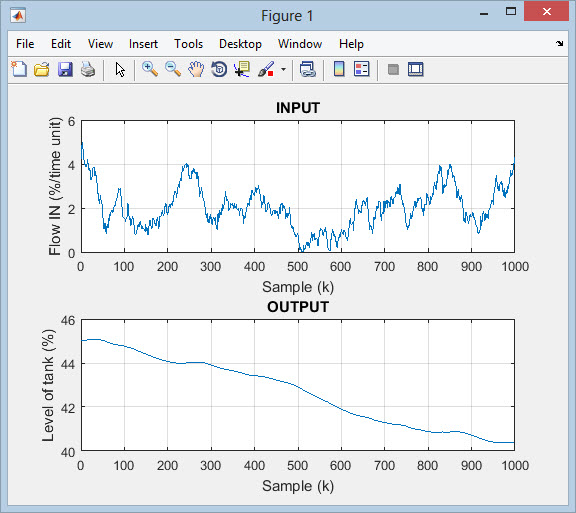Image resolution: width=576 pixels, height=513 pixels.
Task: Hide plot tools using gray icon
Action: pyautogui.click(x=393, y=69)
